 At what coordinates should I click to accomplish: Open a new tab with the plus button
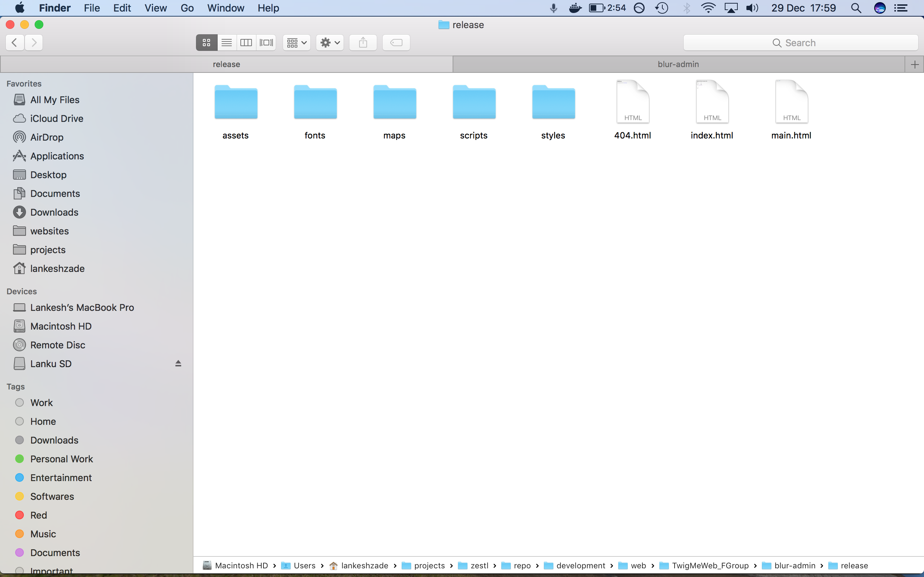coord(915,64)
